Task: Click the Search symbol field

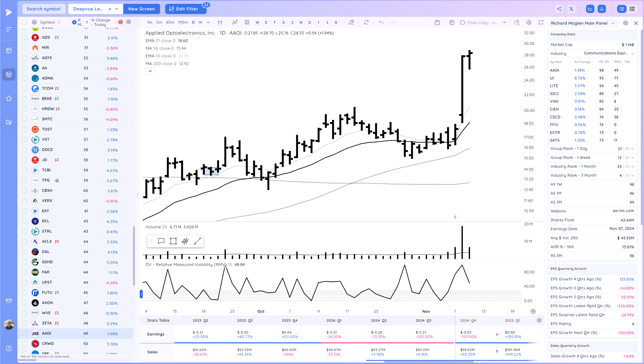Action: click(44, 9)
